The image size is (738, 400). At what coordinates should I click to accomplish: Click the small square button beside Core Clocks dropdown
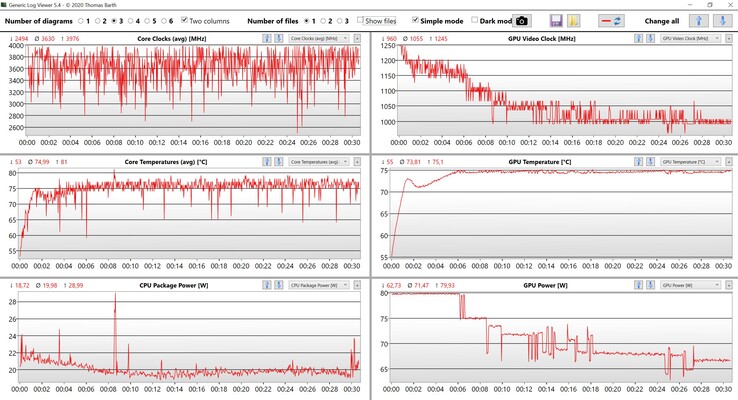pos(357,38)
